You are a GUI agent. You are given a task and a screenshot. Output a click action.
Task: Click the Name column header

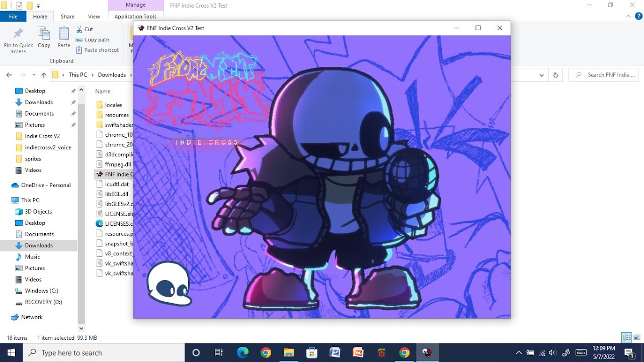103,92
